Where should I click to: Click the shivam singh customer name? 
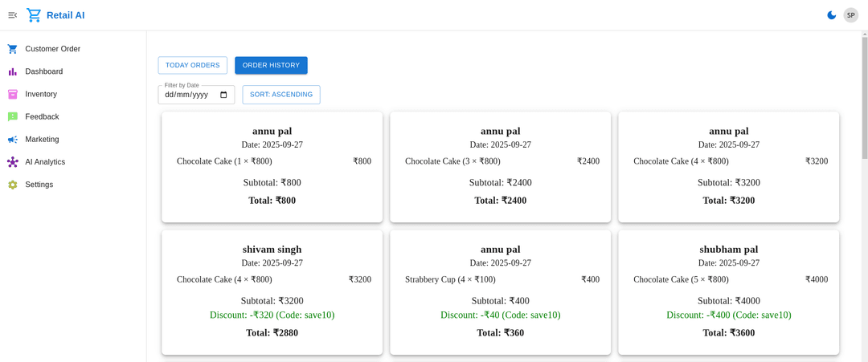pos(272,250)
